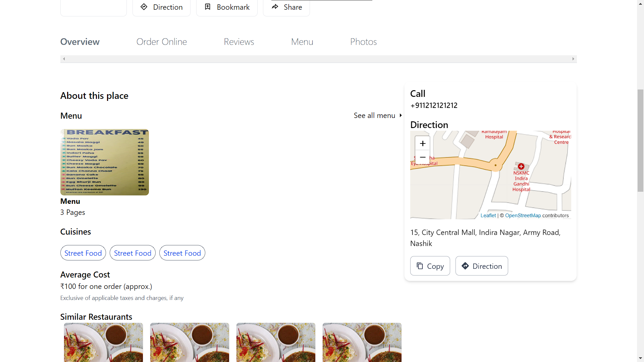This screenshot has height=362, width=644.
Task: Copy the restaurant address
Action: [430, 265]
